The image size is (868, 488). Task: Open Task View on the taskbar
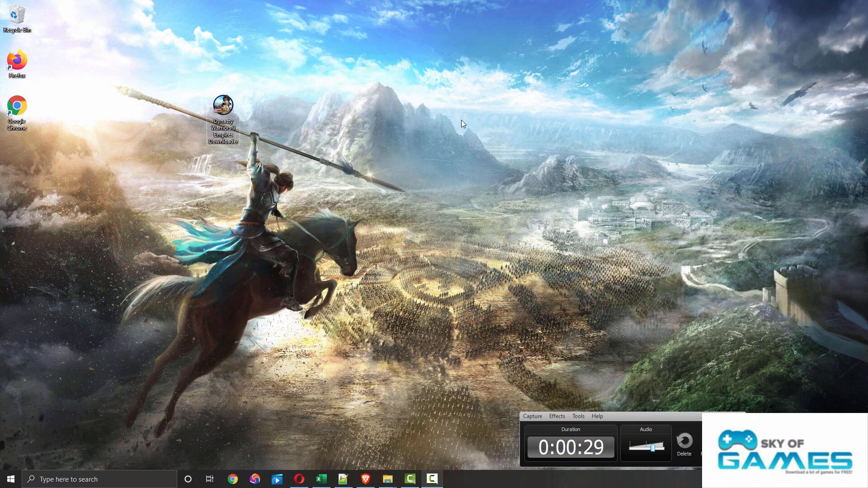click(x=210, y=479)
